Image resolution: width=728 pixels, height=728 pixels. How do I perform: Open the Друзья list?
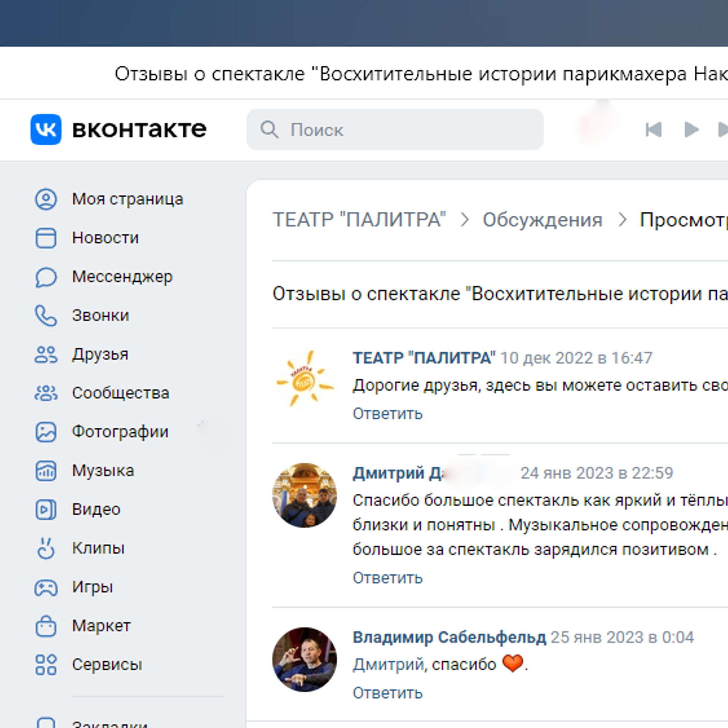(99, 355)
